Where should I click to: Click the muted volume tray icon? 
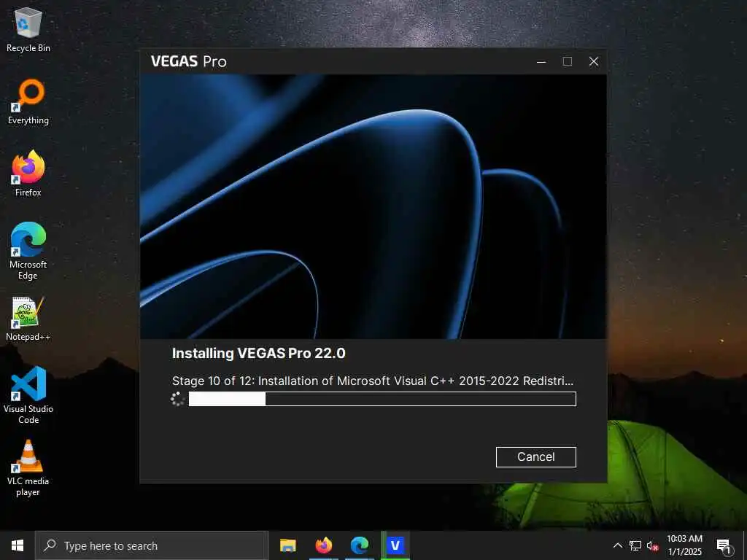click(653, 545)
